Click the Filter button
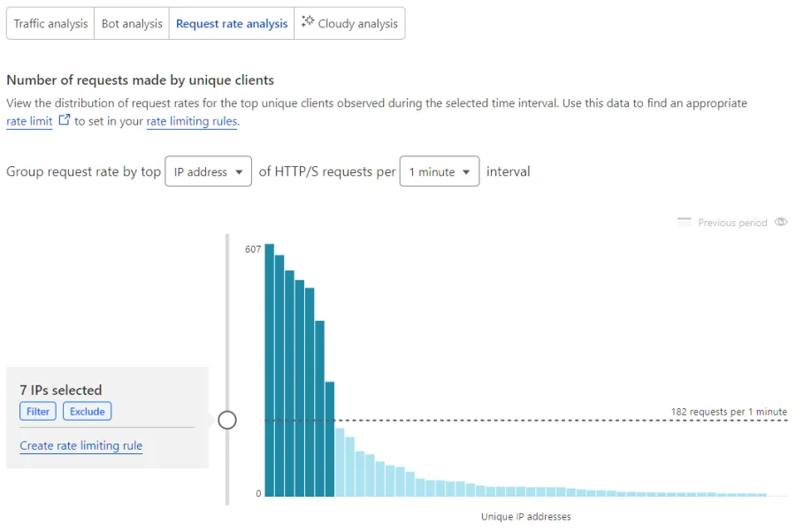 coord(37,411)
